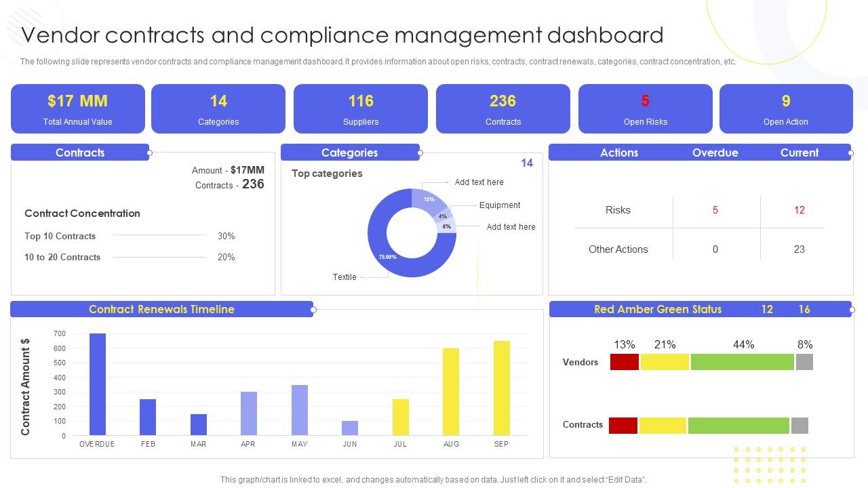This screenshot has width=868, height=488.
Task: Select the 15% Add text here slice
Action: tap(427, 199)
